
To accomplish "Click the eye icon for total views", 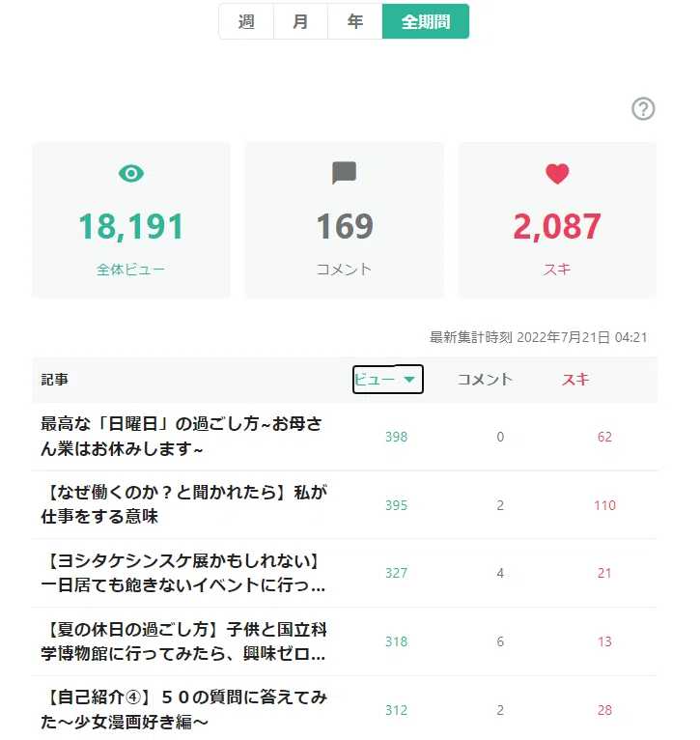I will click(131, 174).
